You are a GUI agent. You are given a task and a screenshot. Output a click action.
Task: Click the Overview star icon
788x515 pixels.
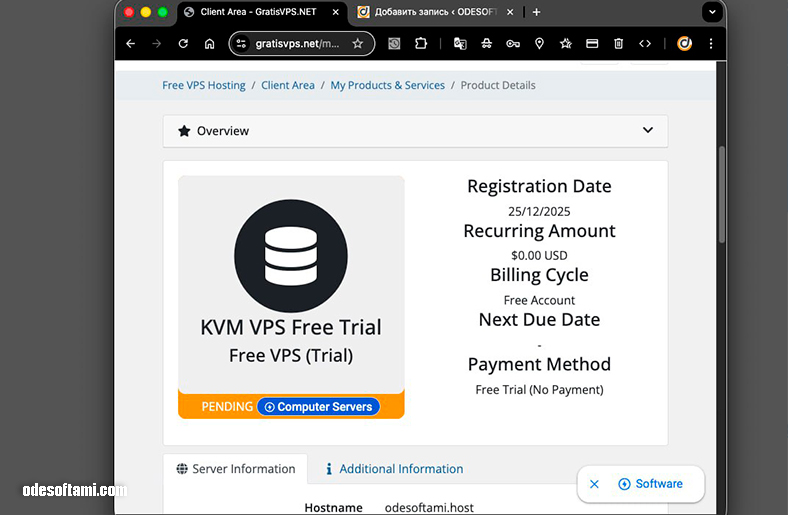[184, 131]
